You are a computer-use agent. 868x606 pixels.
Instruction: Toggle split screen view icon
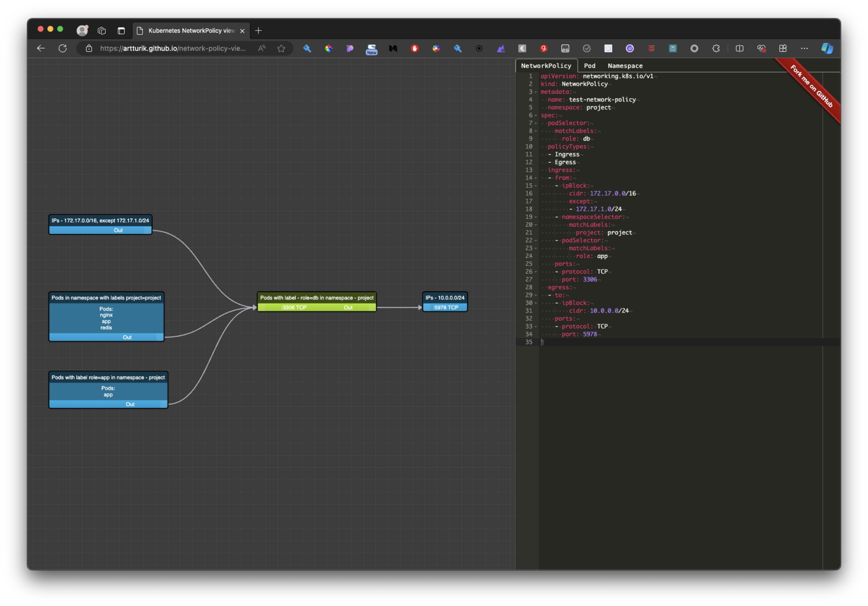[x=739, y=48]
